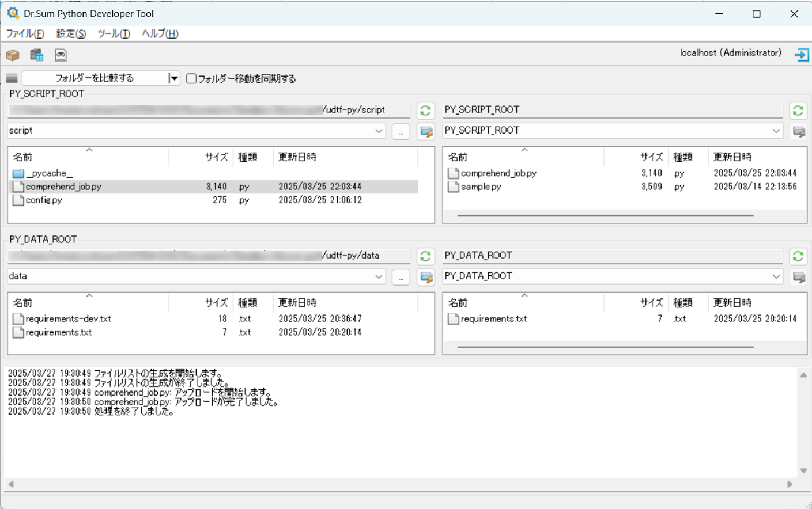The width and height of the screenshot is (812, 509).
Task: Refresh the server PY_SCRIPT_ROOT file list
Action: [798, 111]
